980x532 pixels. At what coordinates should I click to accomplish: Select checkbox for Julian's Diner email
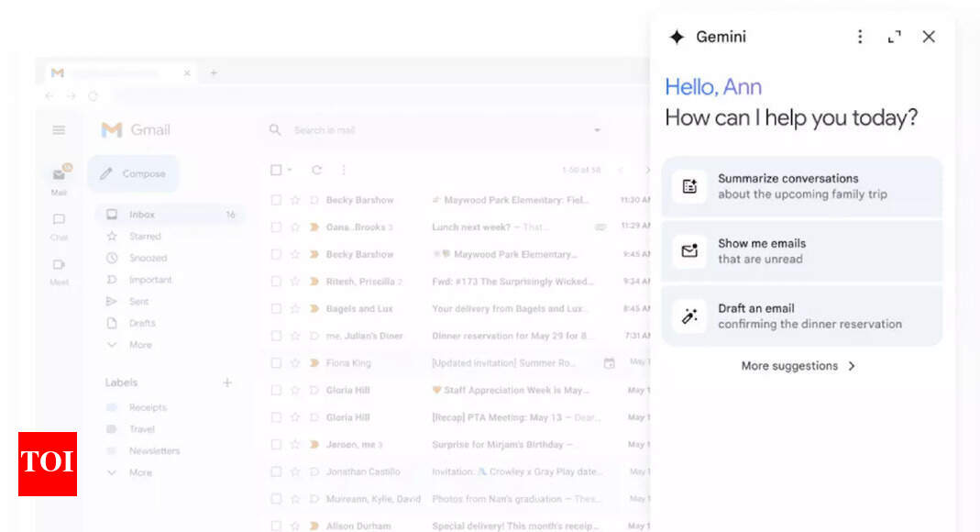click(276, 336)
